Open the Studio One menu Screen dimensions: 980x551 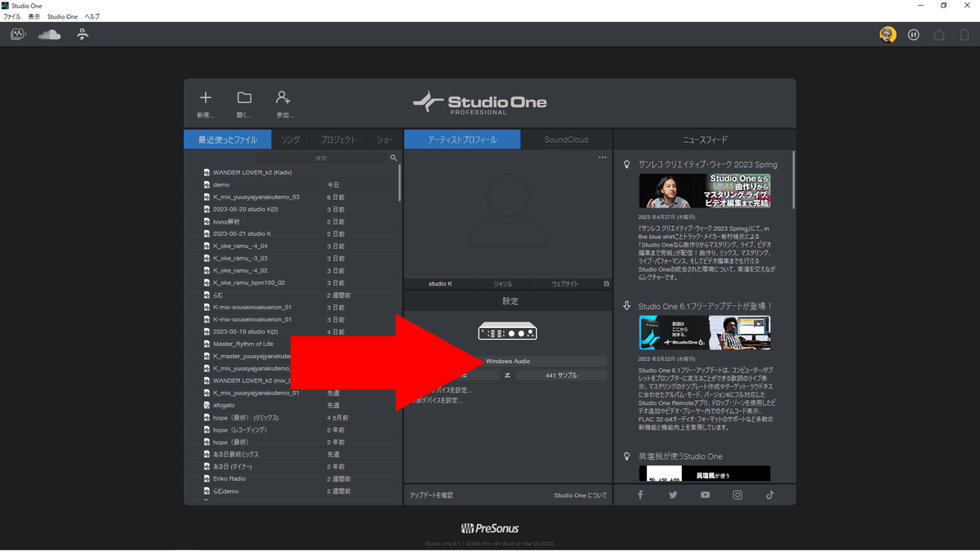(61, 16)
